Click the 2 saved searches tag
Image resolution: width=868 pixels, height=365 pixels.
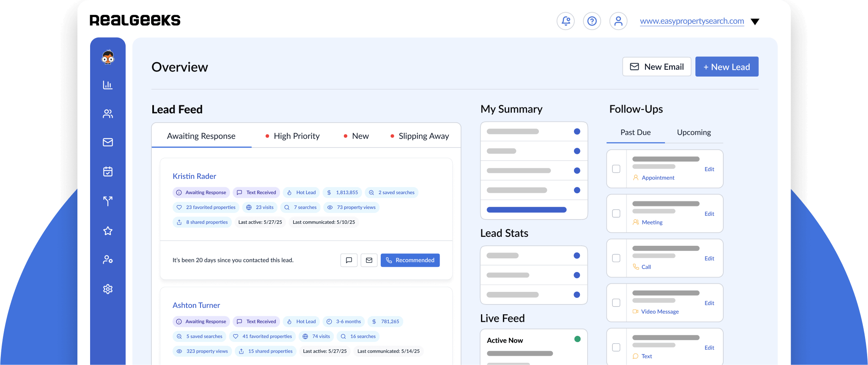click(x=392, y=192)
